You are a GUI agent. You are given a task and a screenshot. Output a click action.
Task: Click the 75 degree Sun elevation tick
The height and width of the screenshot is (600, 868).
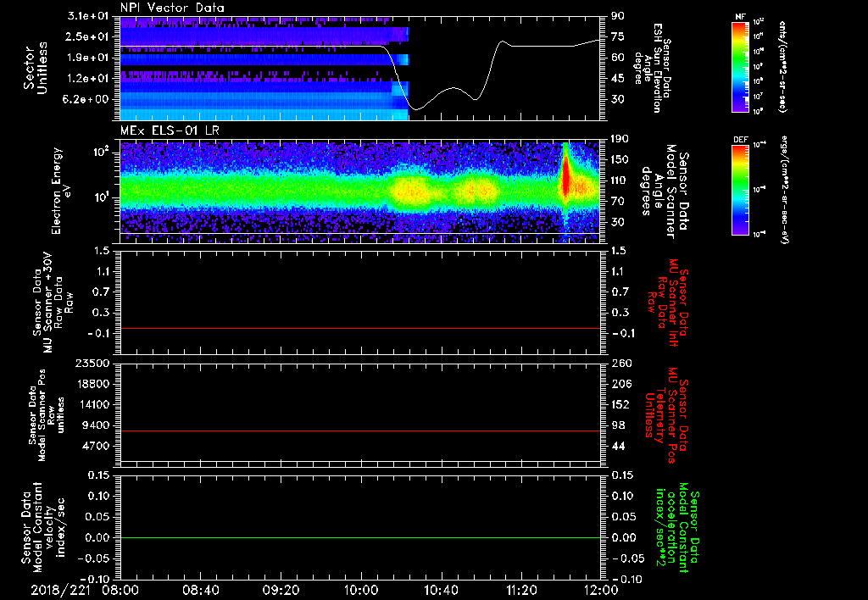pos(618,36)
